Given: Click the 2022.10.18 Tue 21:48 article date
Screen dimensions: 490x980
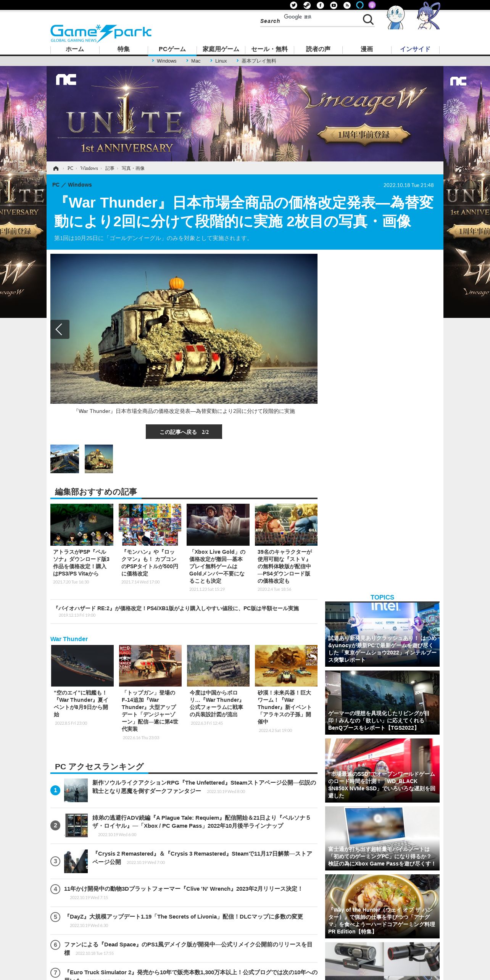Looking at the screenshot, I should point(408,185).
